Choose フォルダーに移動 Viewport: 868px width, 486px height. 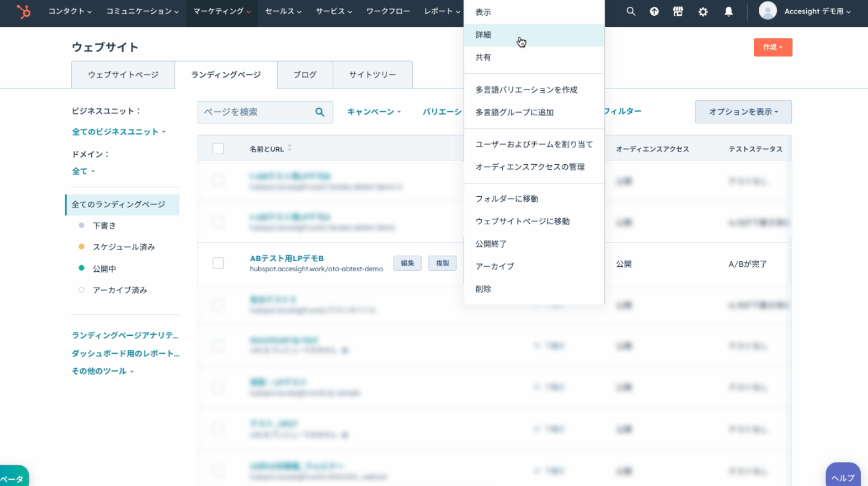[534, 198]
